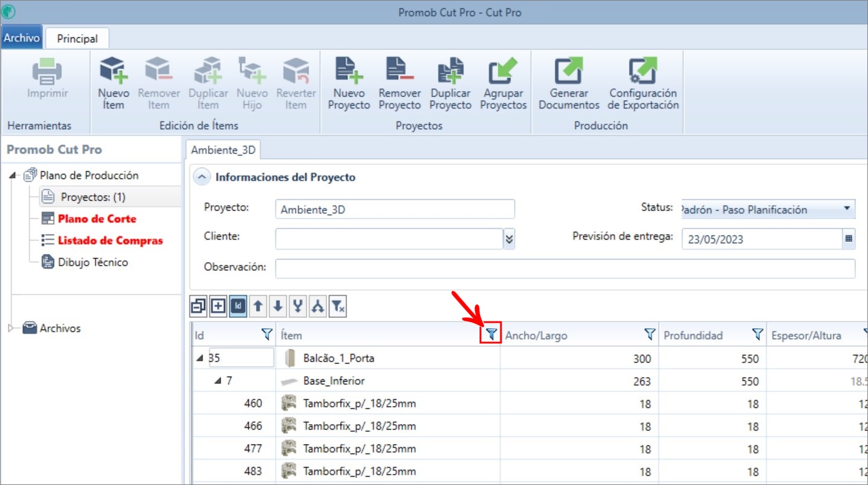
Task: Click the Previsión de entrega date field
Action: (762, 239)
